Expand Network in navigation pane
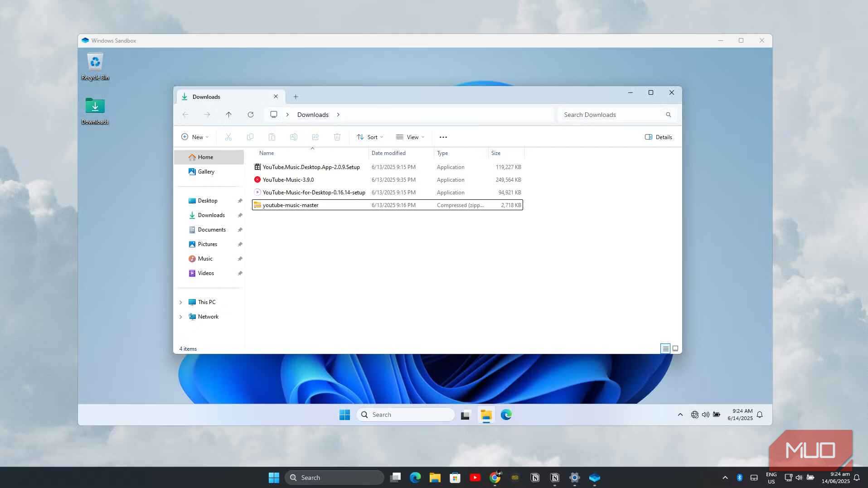The image size is (868, 488). point(180,317)
